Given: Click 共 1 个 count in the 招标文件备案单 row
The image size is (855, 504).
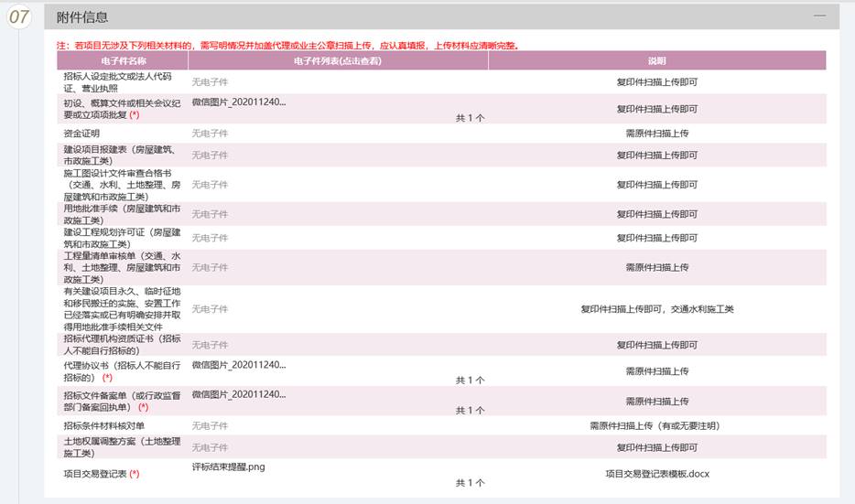Looking at the screenshot, I should click(x=470, y=411).
